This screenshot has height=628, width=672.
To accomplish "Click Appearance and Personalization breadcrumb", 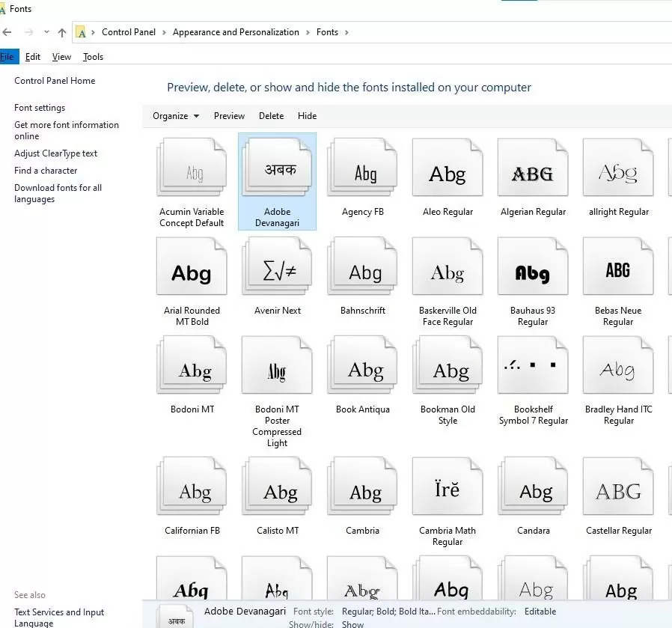I will pyautogui.click(x=236, y=32).
